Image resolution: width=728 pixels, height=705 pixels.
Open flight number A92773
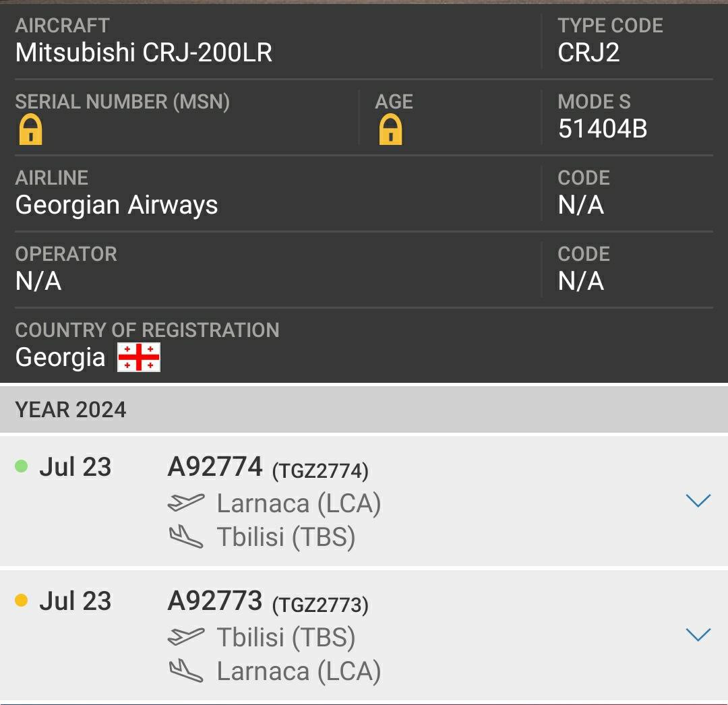(x=215, y=601)
